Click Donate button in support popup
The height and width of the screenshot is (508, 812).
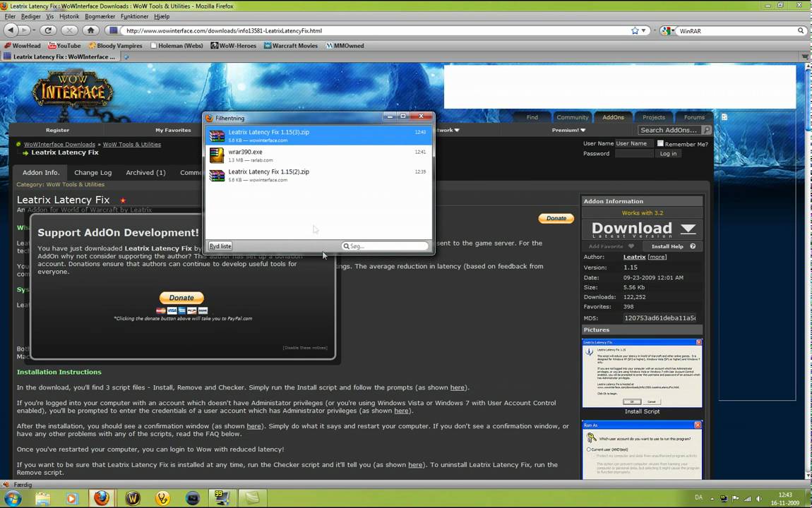pyautogui.click(x=181, y=298)
